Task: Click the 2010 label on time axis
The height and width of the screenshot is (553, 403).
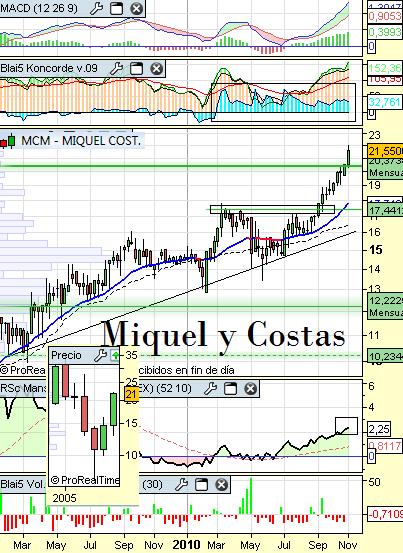Action: (187, 545)
